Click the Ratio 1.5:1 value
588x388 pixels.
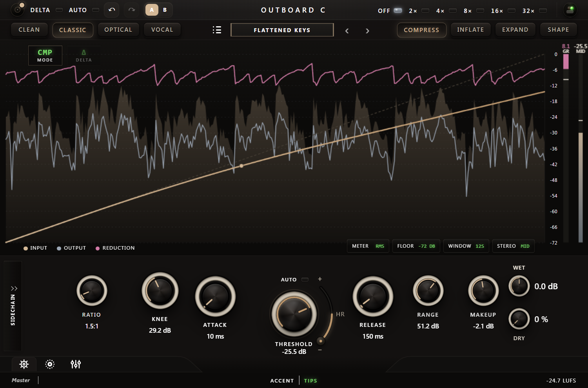(x=92, y=326)
